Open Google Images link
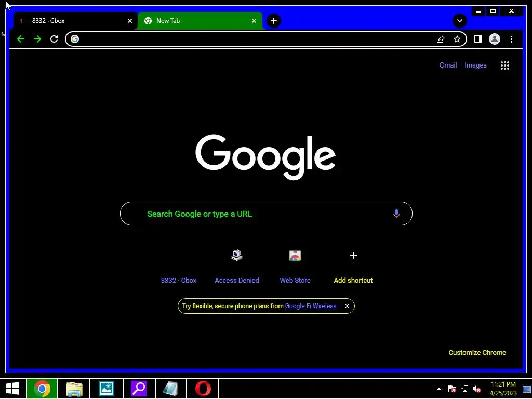 point(475,65)
